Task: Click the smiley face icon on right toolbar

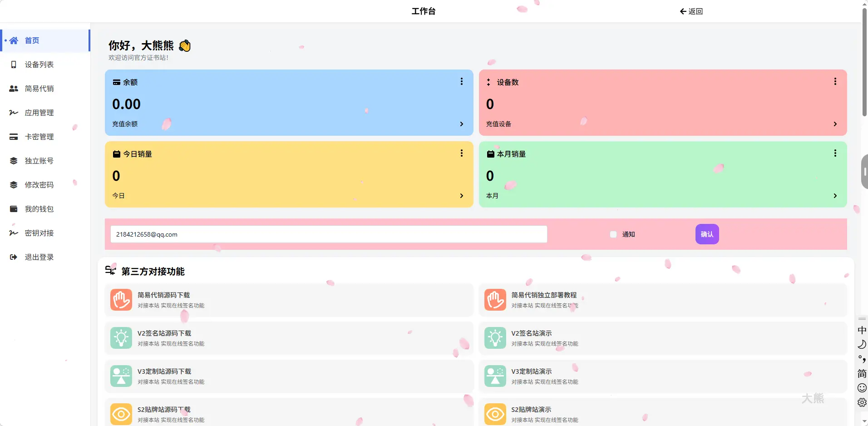Action: (862, 388)
